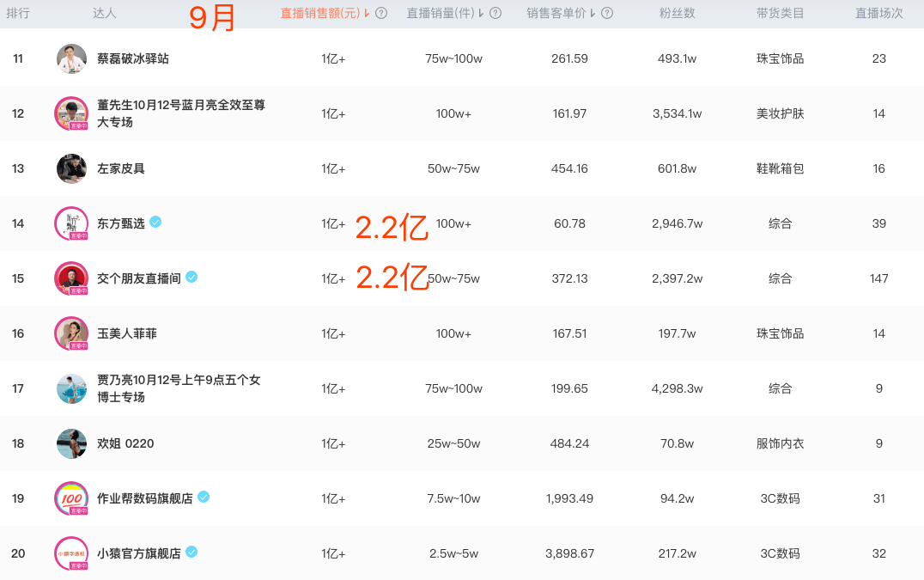Click the 销售客单价 column header
924x580 pixels.
point(556,13)
